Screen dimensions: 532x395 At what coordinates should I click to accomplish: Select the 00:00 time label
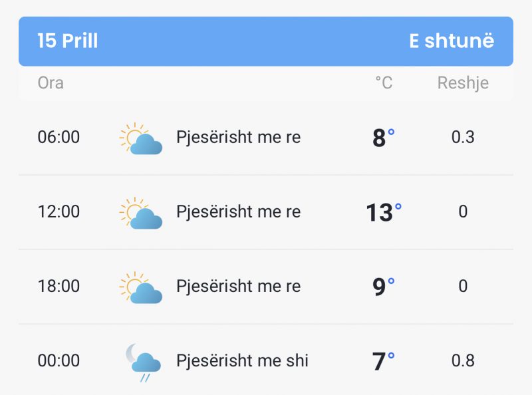tap(59, 360)
